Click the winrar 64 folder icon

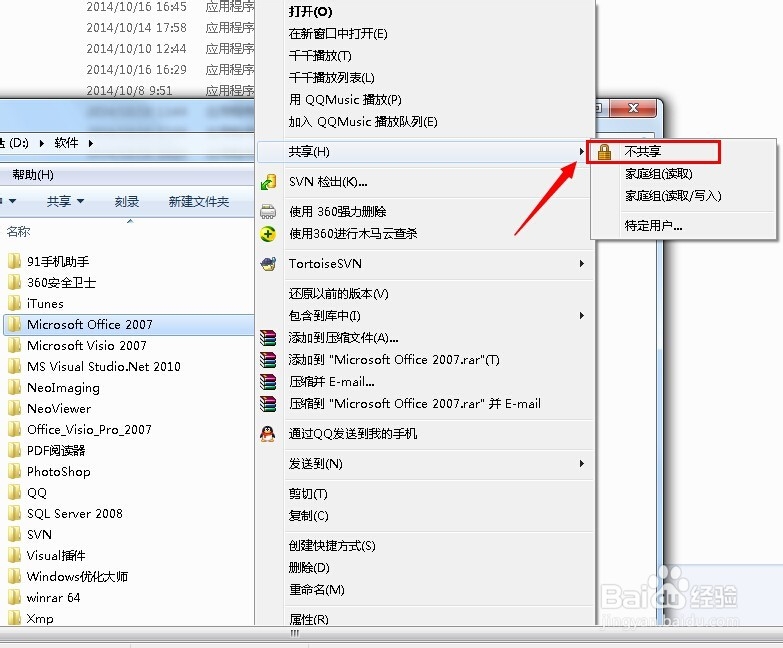click(14, 597)
